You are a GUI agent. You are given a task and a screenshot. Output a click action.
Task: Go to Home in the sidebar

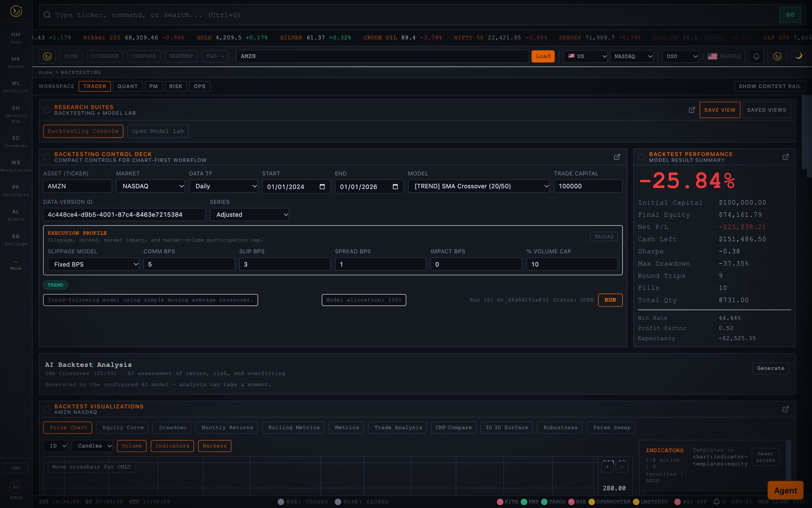coord(16,38)
